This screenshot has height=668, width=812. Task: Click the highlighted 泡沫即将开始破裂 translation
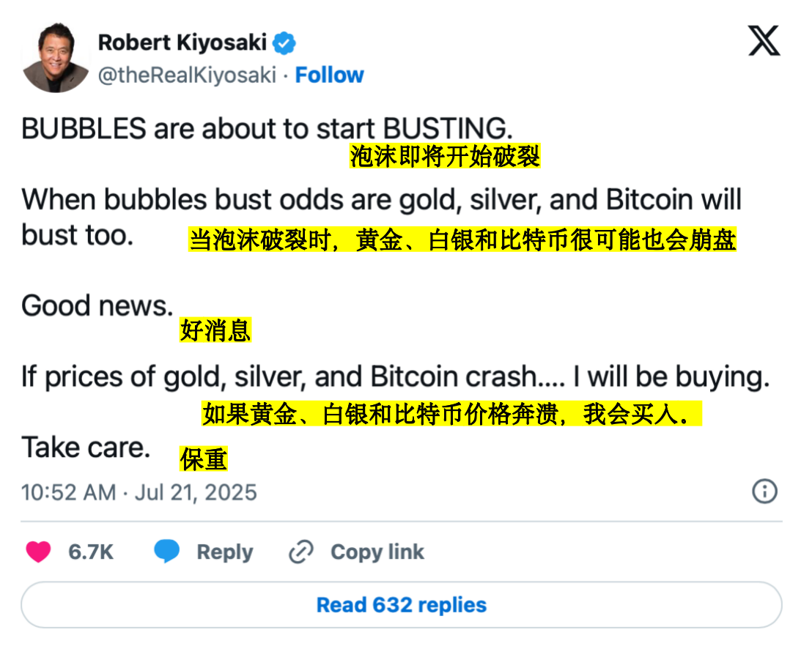pyautogui.click(x=445, y=156)
